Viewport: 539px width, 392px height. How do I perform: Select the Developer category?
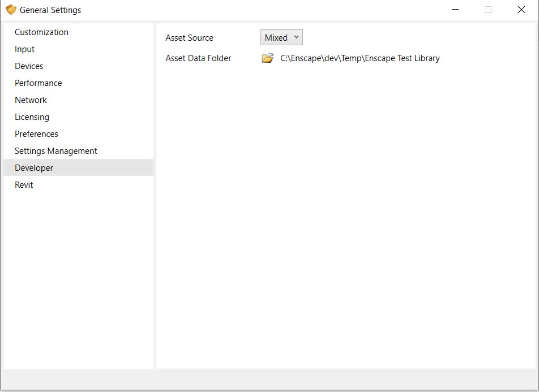coord(78,167)
